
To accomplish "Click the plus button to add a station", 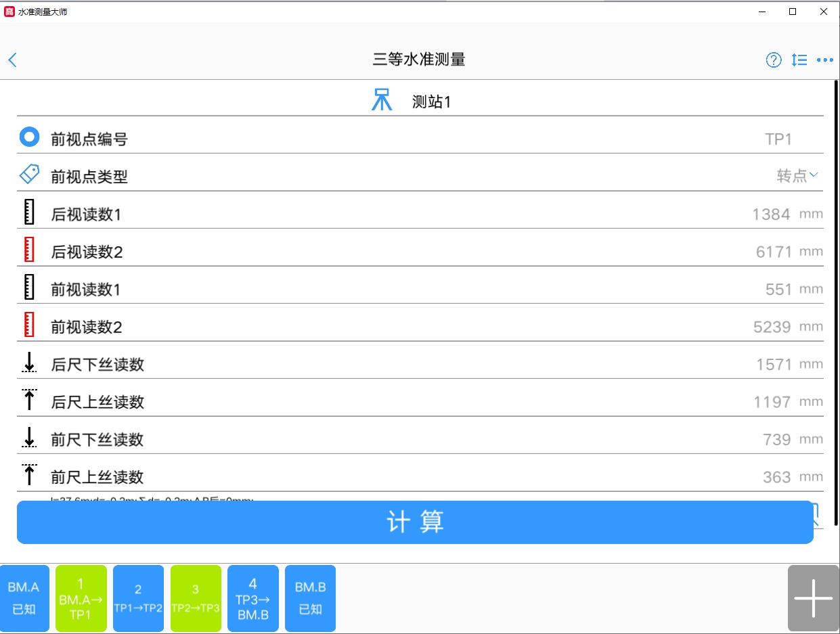I will point(813,598).
